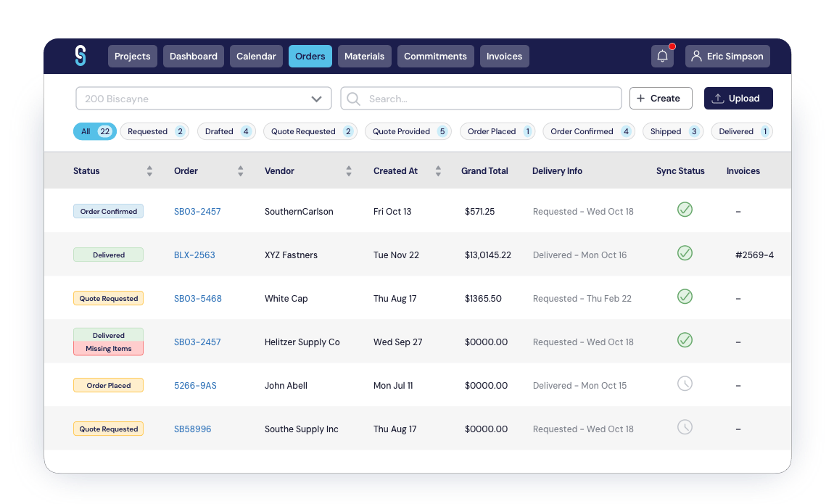Click the user profile icon next to Eric Simpson
Viewport: 834px width, 504px height.
(697, 56)
